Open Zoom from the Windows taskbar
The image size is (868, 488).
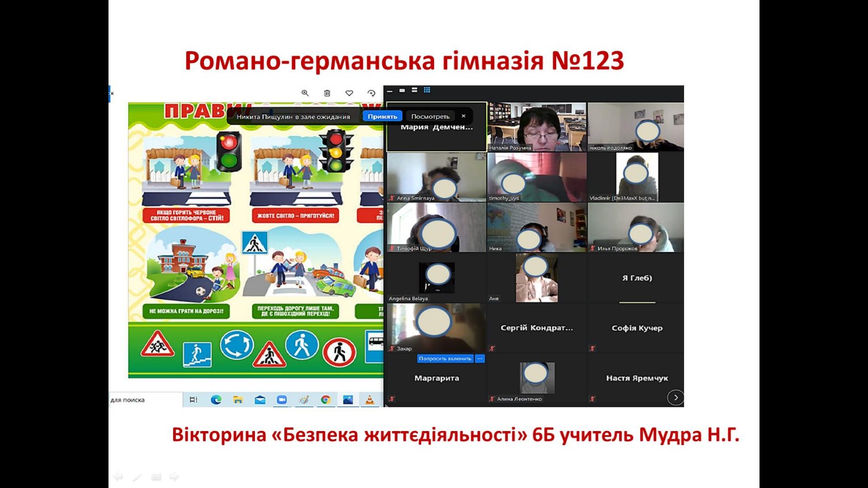[282, 400]
